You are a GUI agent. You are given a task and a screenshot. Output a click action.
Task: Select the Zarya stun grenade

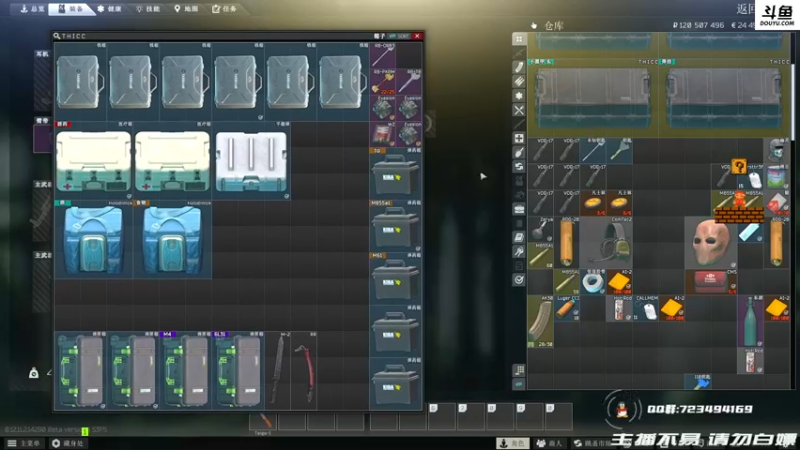[x=540, y=229]
